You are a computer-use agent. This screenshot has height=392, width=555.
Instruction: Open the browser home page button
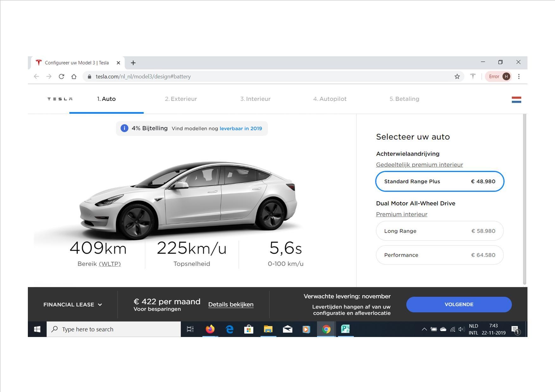[x=74, y=77]
